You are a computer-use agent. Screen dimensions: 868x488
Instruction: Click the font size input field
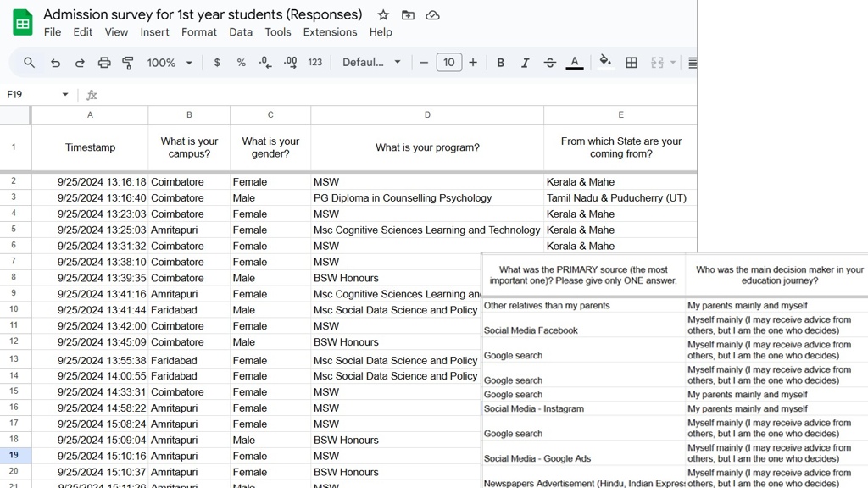[x=448, y=63]
